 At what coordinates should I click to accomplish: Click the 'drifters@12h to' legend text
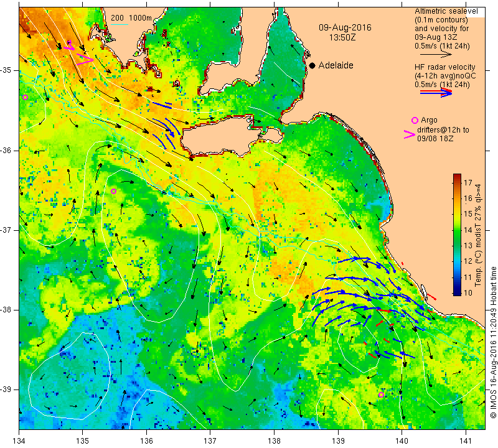(443, 130)
